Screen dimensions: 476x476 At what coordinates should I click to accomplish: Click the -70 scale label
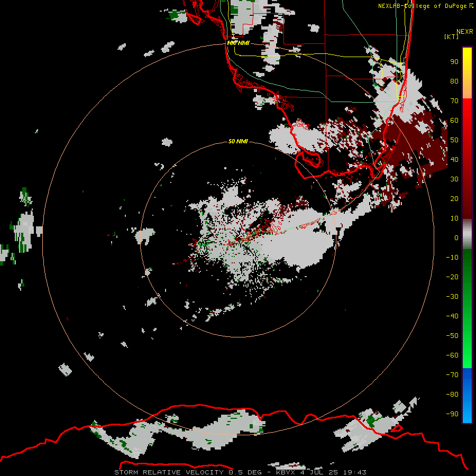452,375
